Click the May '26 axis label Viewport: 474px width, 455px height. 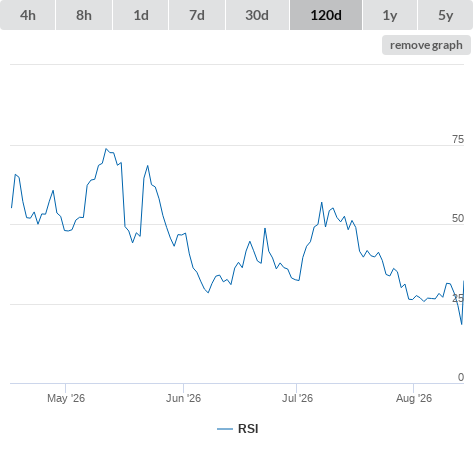(66, 398)
